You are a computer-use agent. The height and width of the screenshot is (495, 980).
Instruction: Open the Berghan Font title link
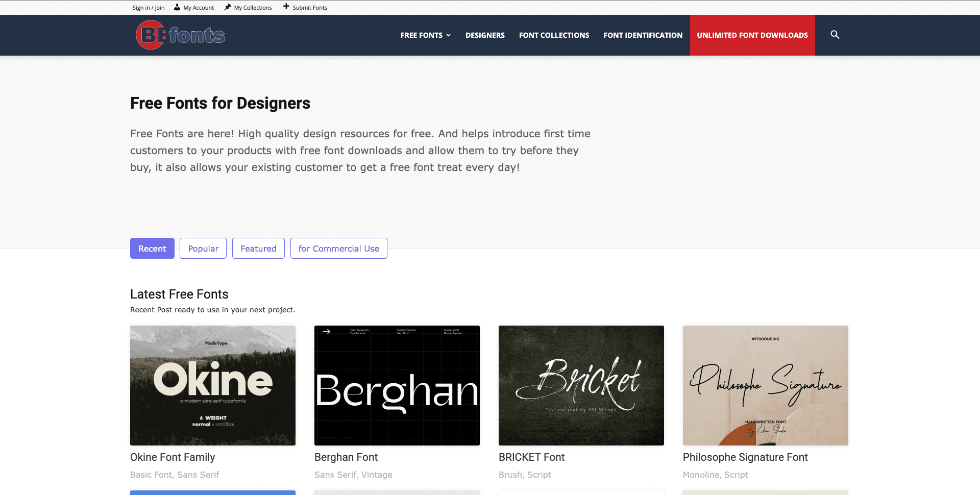coord(346,457)
